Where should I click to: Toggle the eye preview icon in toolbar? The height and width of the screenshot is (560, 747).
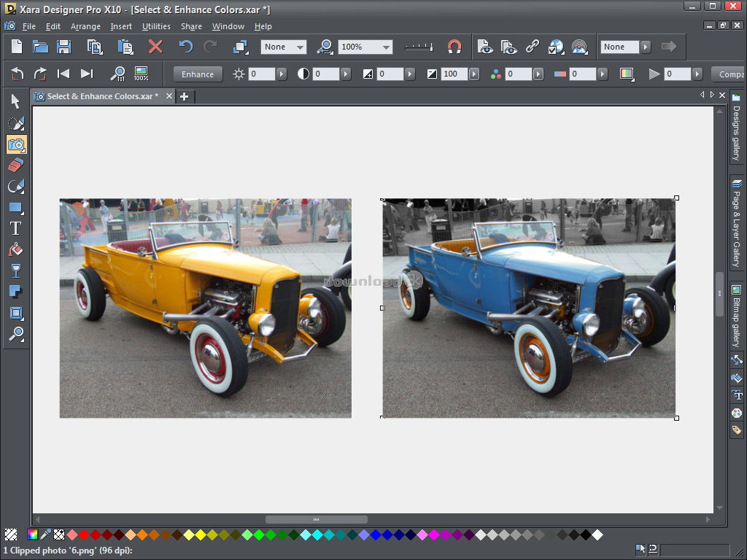[x=485, y=47]
